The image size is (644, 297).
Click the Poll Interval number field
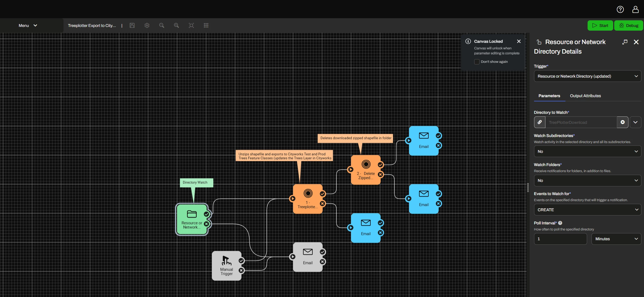pos(560,239)
